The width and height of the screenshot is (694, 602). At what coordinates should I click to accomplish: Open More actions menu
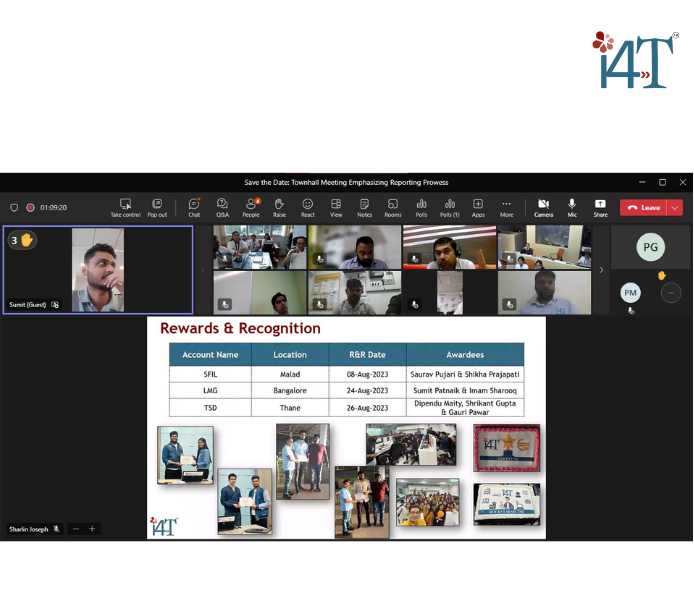(506, 208)
